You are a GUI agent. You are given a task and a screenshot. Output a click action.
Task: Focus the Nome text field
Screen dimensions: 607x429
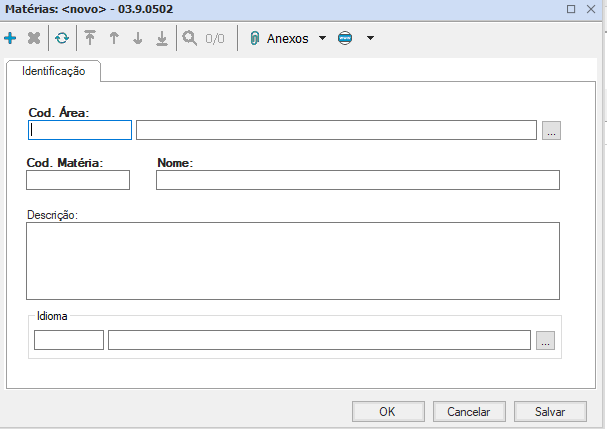click(x=357, y=180)
